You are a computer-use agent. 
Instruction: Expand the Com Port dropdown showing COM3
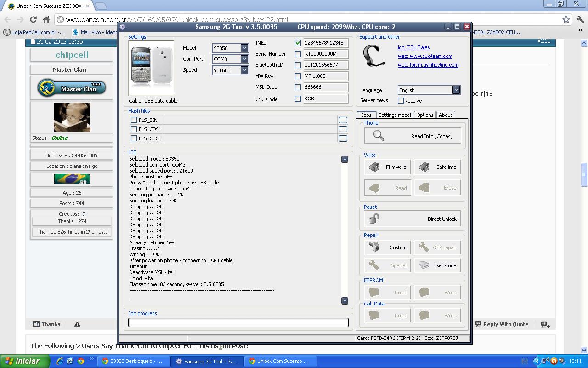244,59
